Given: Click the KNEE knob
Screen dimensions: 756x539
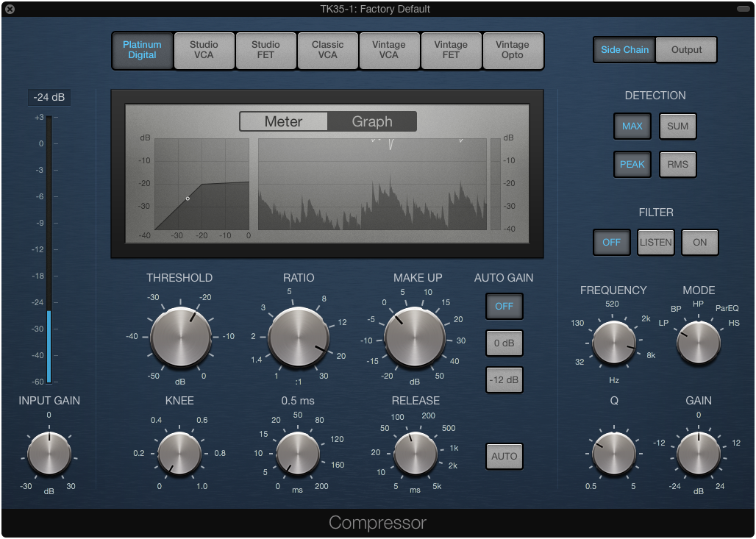Looking at the screenshot, I should (179, 453).
